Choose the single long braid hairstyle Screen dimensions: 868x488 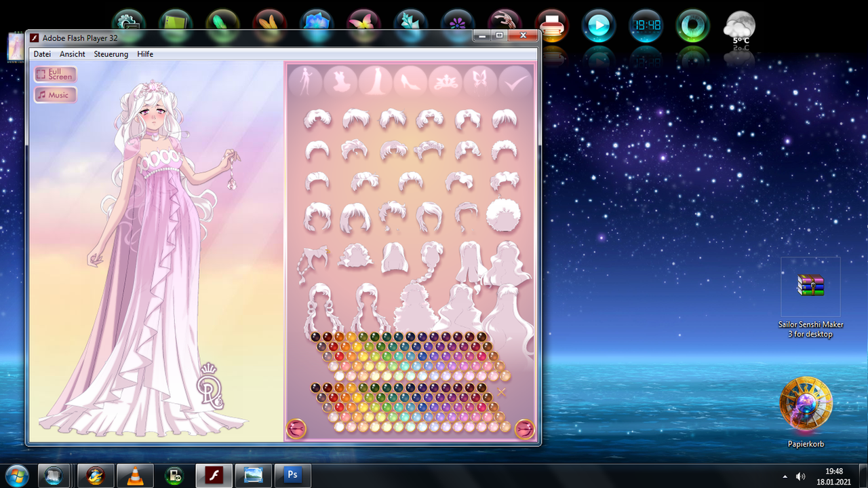coord(432,263)
